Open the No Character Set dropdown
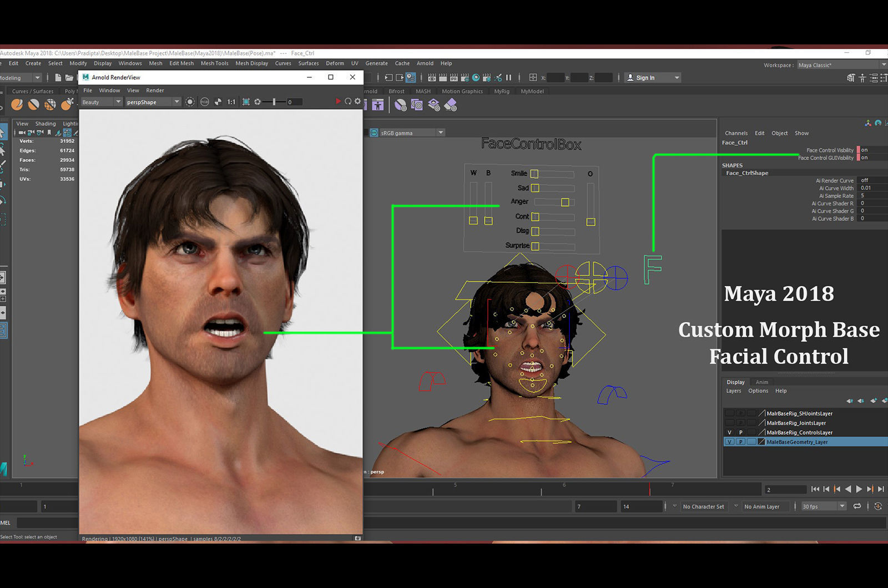Screen dimensions: 888x588 point(703,506)
